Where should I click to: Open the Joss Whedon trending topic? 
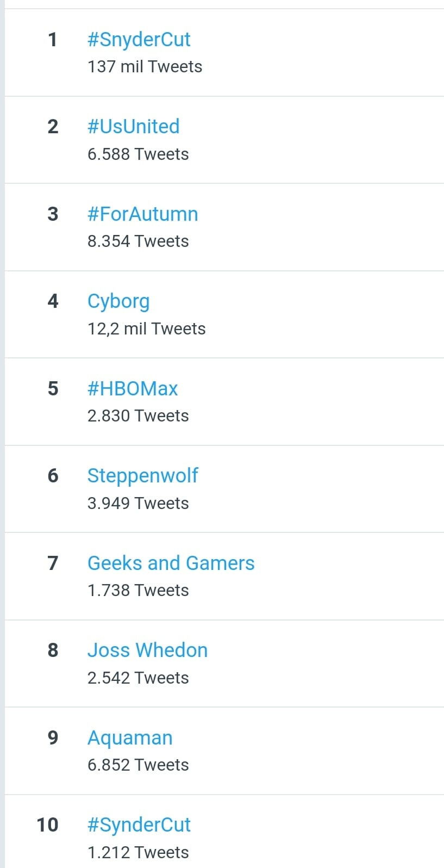click(x=148, y=650)
